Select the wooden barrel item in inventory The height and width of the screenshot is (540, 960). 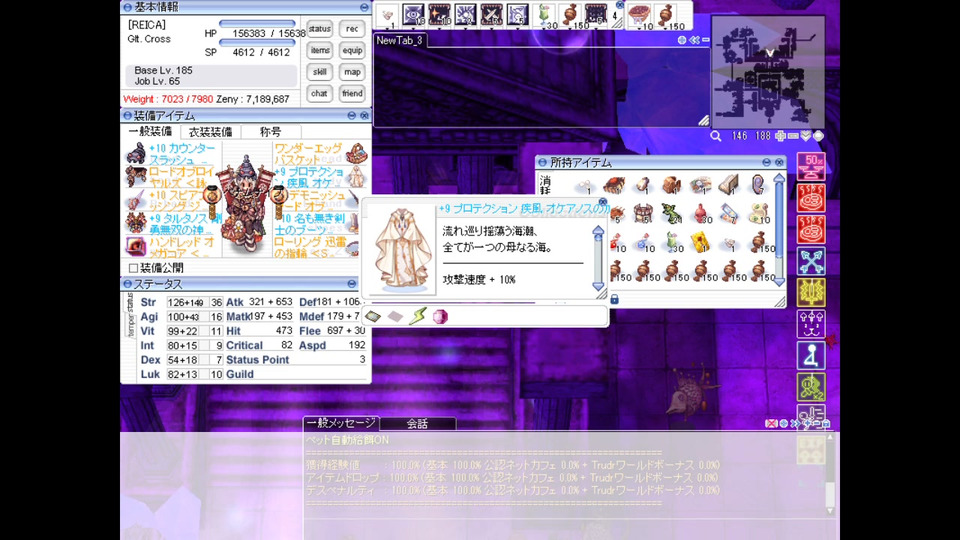[x=642, y=214]
